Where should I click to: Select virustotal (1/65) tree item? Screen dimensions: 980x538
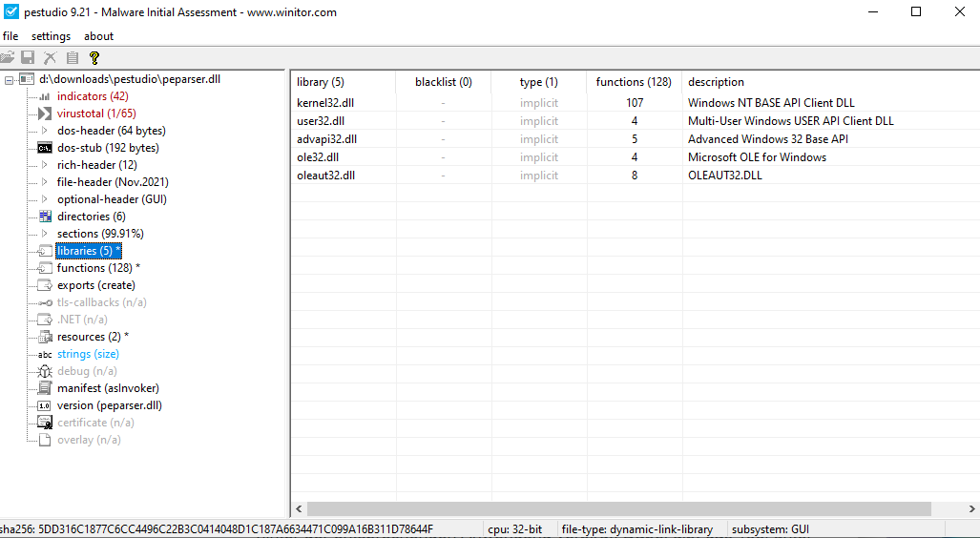(x=96, y=114)
